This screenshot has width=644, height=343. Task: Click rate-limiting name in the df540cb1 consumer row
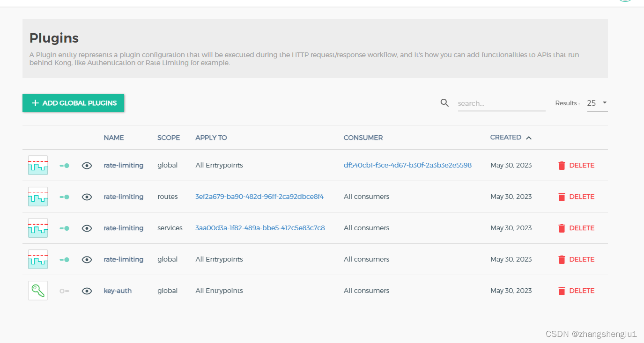pyautogui.click(x=124, y=165)
